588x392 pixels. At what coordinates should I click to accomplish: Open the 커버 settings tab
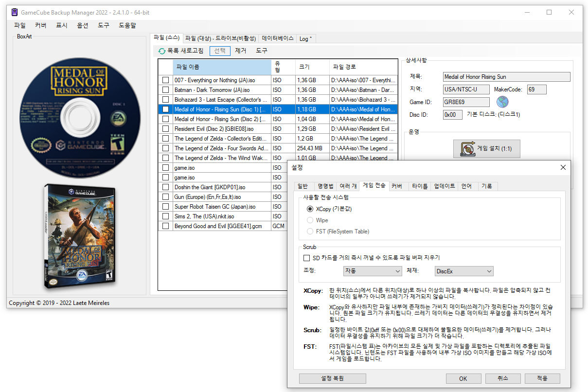click(x=397, y=186)
